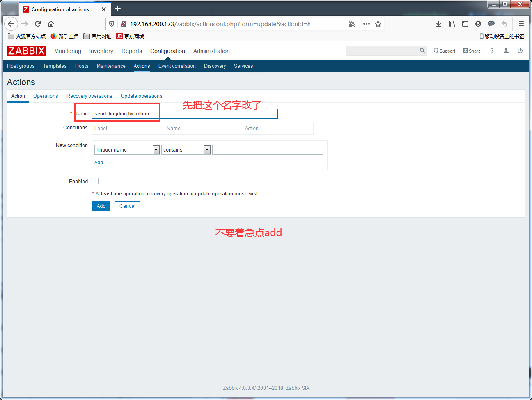
Task: Go to Event correlation submenu
Action: 177,66
